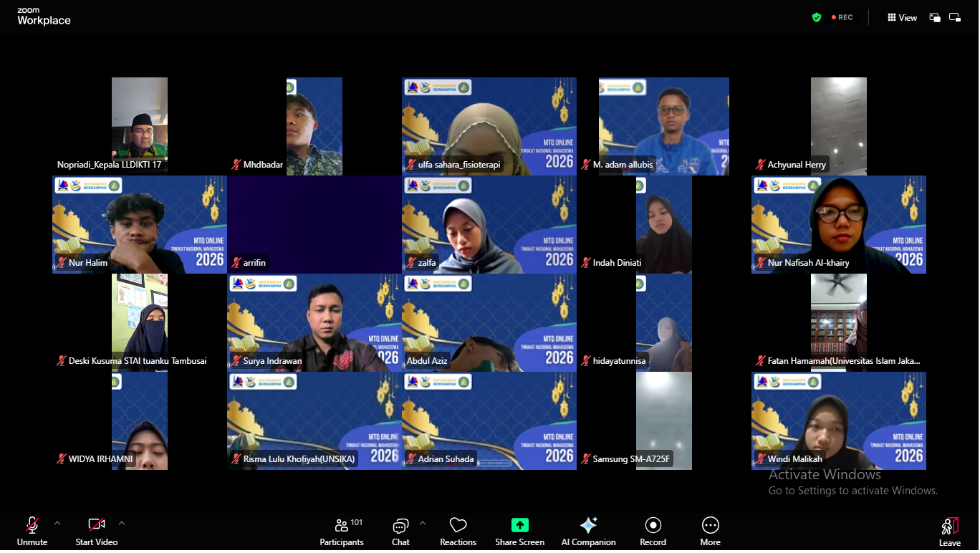Expand the chat options chevron
This screenshot has height=553, width=980.
(x=422, y=523)
